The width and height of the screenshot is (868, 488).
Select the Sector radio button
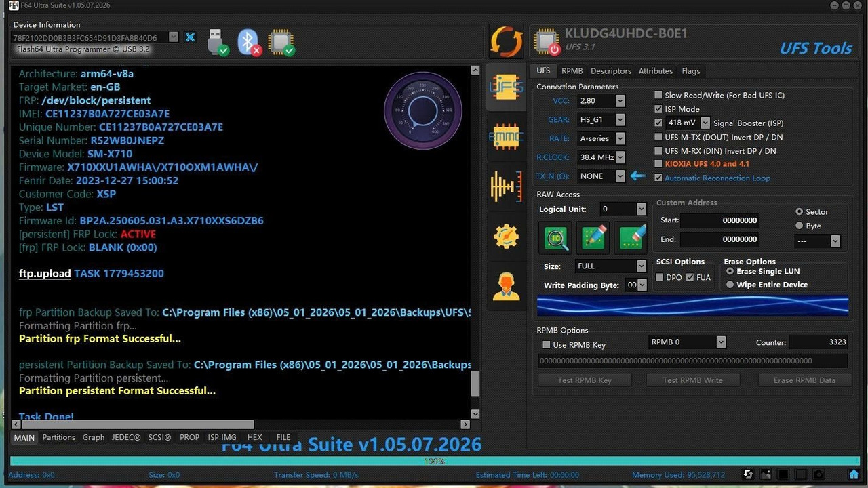800,212
